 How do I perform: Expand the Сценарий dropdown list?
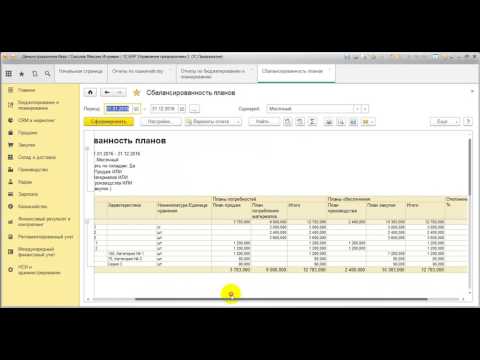point(357,109)
